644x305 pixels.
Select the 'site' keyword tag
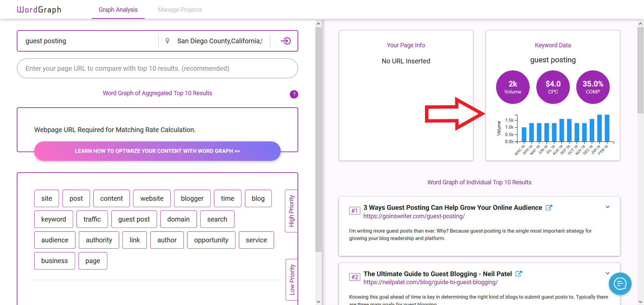47,198
